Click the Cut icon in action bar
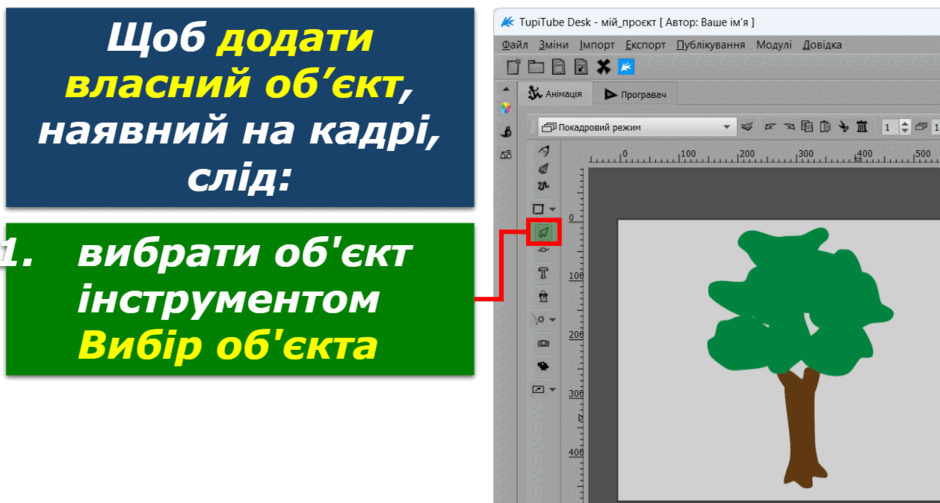The width and height of the screenshot is (940, 503). [x=843, y=126]
